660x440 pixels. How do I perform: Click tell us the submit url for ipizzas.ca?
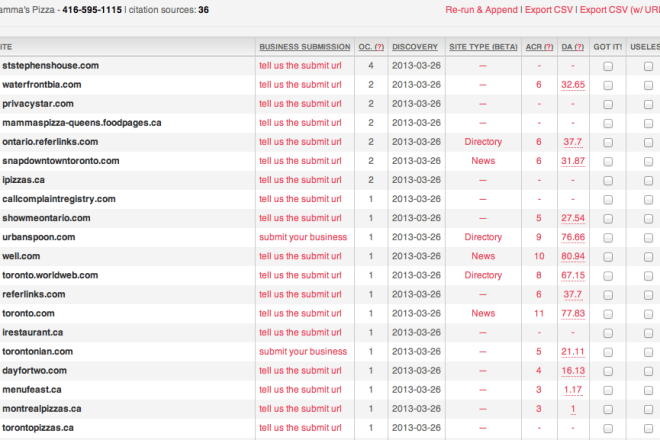pos(300,180)
